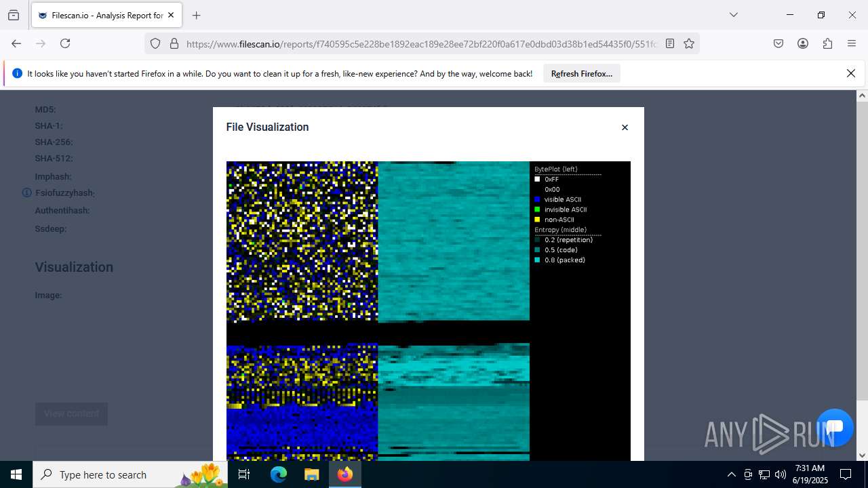The width and height of the screenshot is (868, 488).
Task: Dismiss the Firefox refresh notification bar
Action: [851, 73]
